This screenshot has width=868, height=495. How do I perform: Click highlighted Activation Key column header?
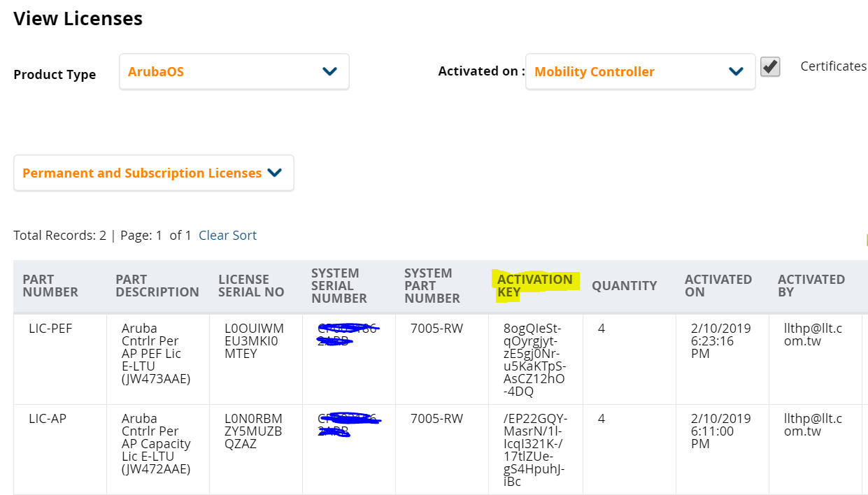pyautogui.click(x=535, y=285)
